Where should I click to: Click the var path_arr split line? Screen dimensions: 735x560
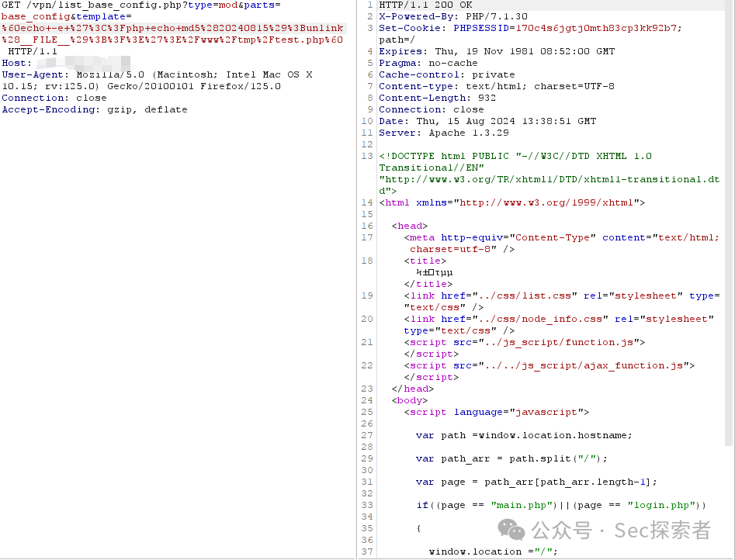[511, 458]
